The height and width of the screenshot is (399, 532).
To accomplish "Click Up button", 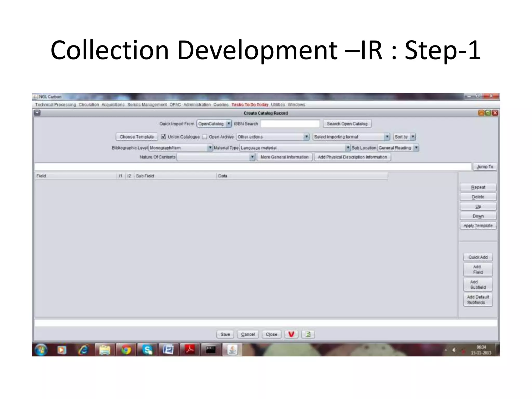I will tap(478, 206).
